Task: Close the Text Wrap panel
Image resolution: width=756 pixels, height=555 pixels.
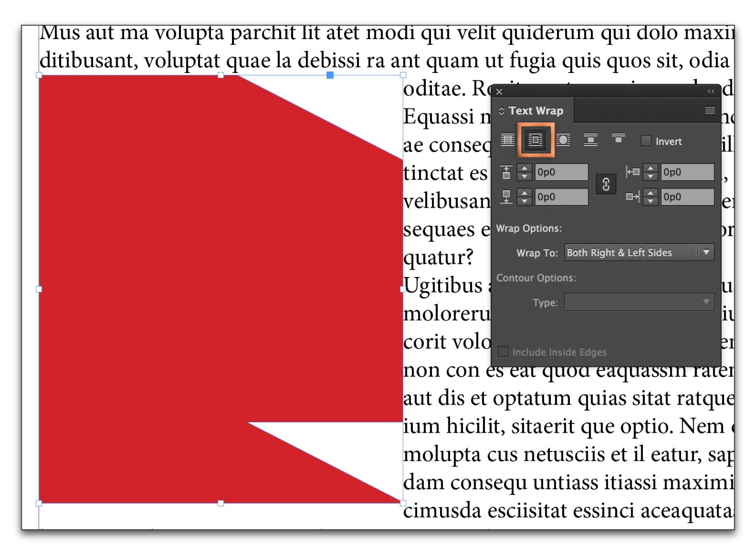Action: pos(499,91)
